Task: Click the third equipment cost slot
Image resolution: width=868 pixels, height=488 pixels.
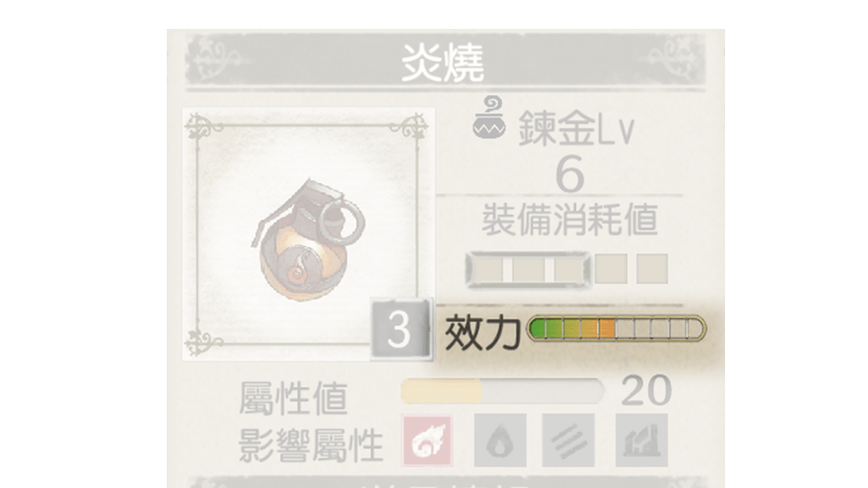Action: coord(569,270)
